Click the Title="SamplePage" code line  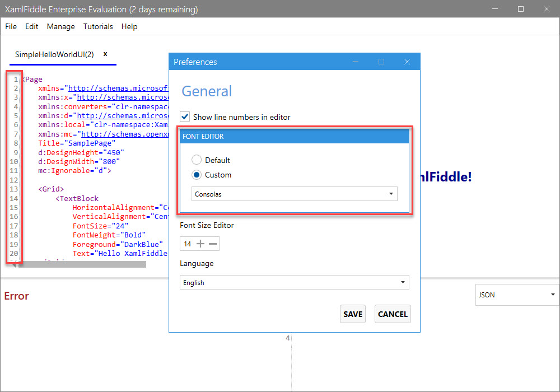click(x=77, y=143)
